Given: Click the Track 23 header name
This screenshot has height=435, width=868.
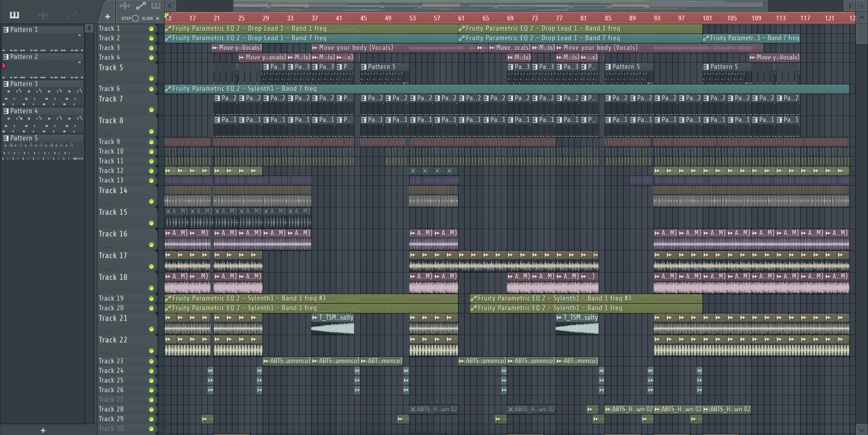Looking at the screenshot, I should click(111, 361).
